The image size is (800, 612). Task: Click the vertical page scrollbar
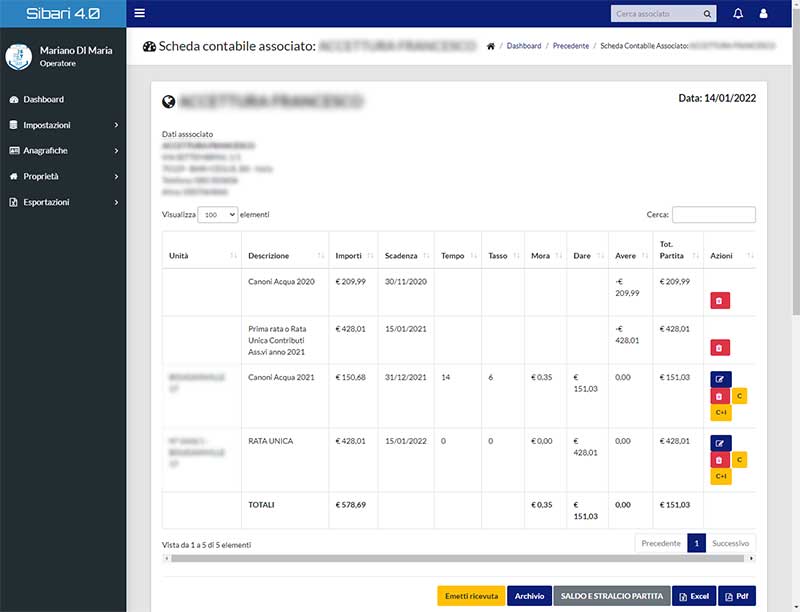coord(796,163)
